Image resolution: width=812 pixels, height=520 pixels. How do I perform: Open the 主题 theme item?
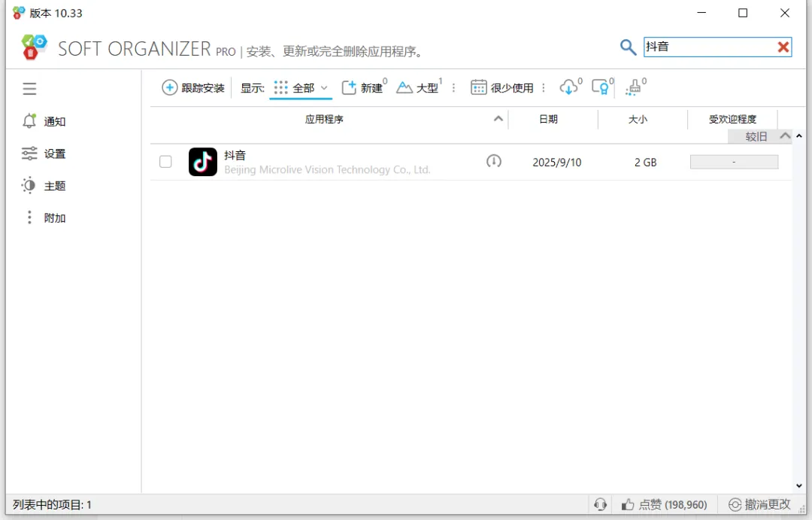44,186
